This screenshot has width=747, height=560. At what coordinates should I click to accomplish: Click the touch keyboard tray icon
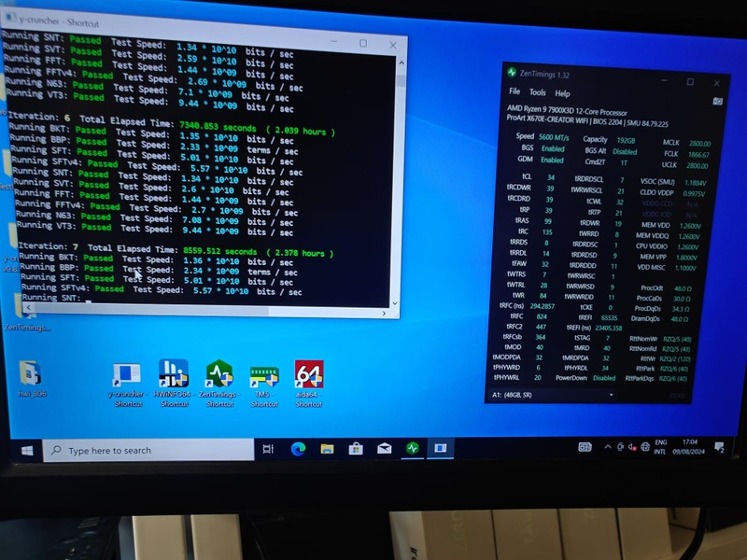(585, 447)
